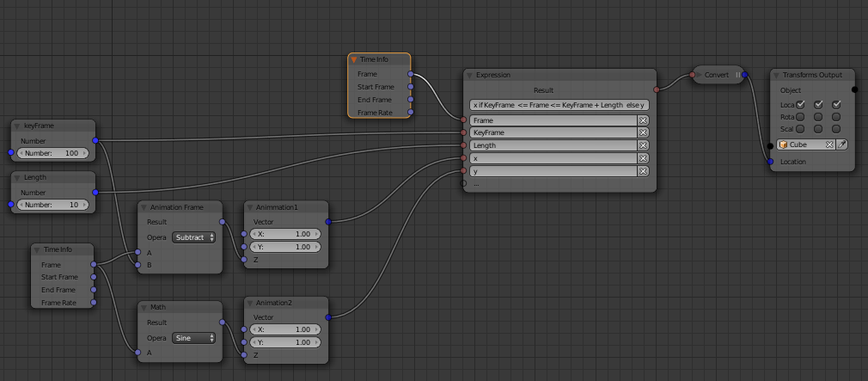
Task: Remove the y variable from Expression node
Action: pyautogui.click(x=643, y=171)
